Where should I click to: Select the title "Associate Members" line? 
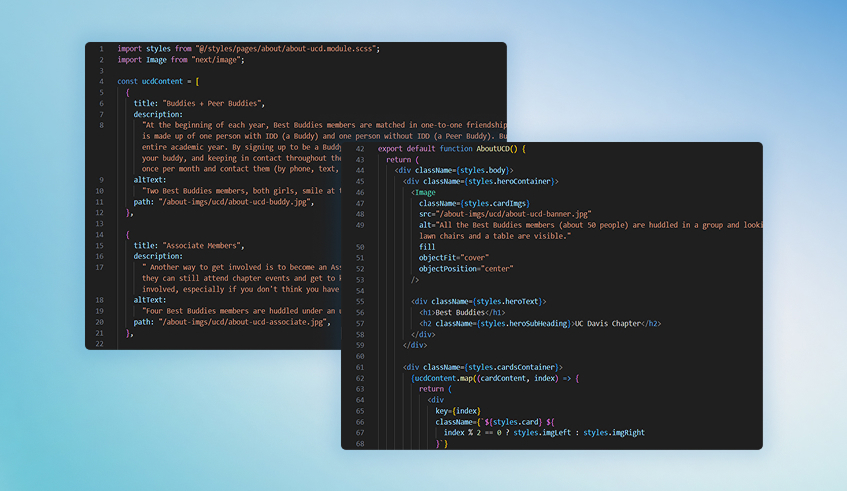coord(189,246)
